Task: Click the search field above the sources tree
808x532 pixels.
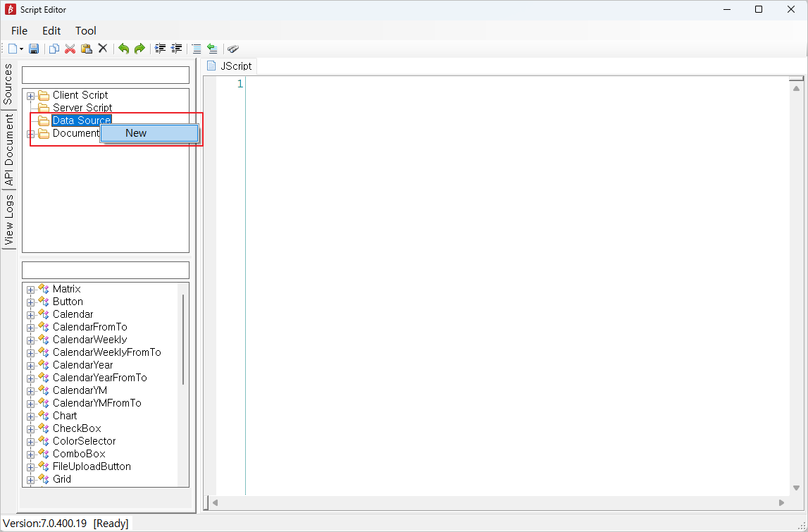Action: [x=106, y=75]
